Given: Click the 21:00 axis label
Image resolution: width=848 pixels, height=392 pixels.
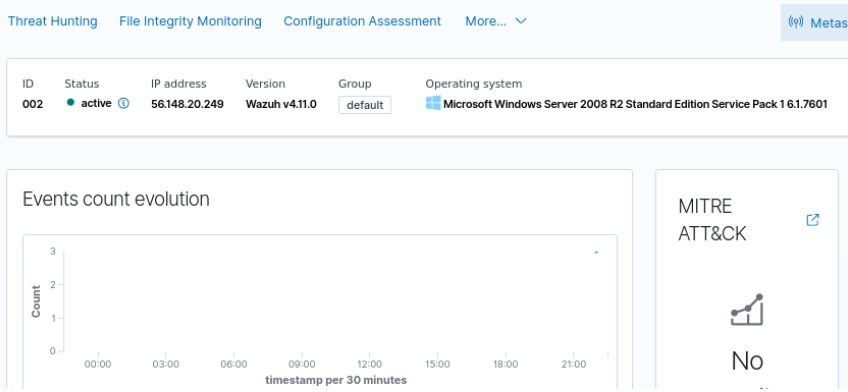Looking at the screenshot, I should pyautogui.click(x=574, y=364).
